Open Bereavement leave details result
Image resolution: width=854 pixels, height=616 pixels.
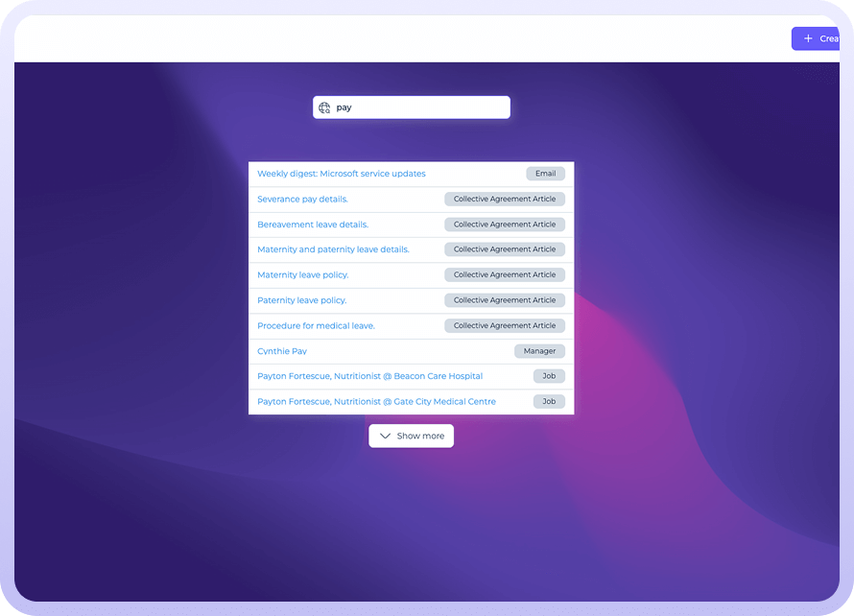tap(313, 225)
